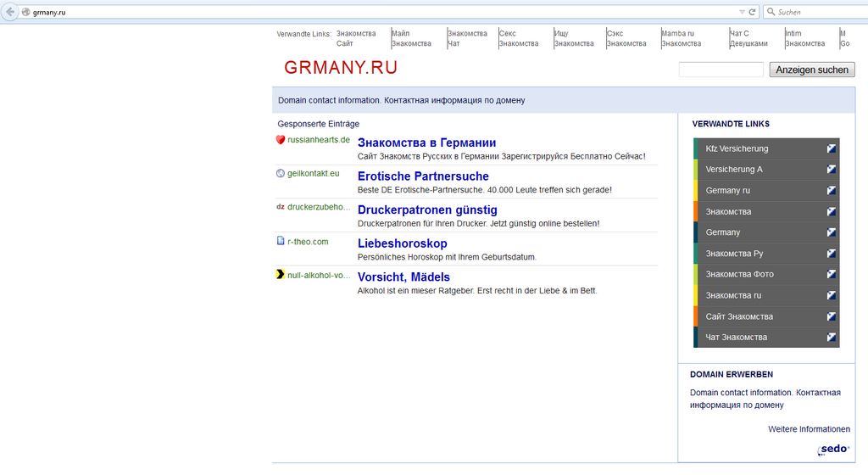Image resolution: width=868 pixels, height=475 pixels.
Task: Open top link Секс Знакомства
Action: [519, 38]
